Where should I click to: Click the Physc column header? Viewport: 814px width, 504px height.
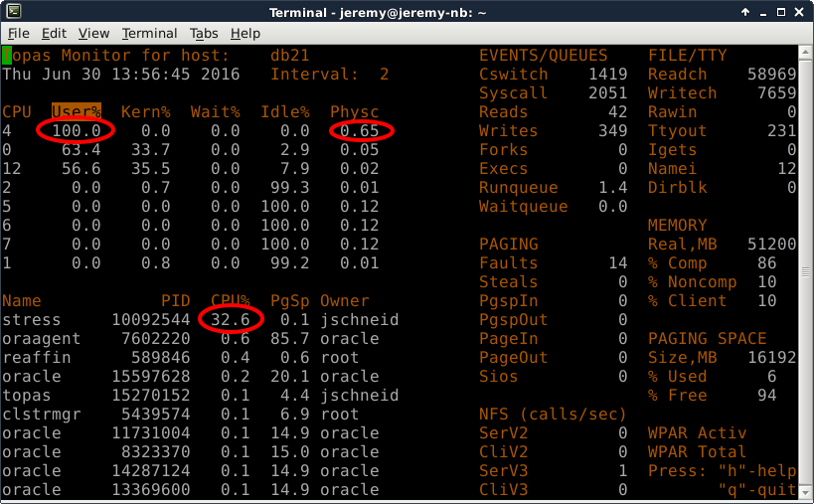point(355,111)
